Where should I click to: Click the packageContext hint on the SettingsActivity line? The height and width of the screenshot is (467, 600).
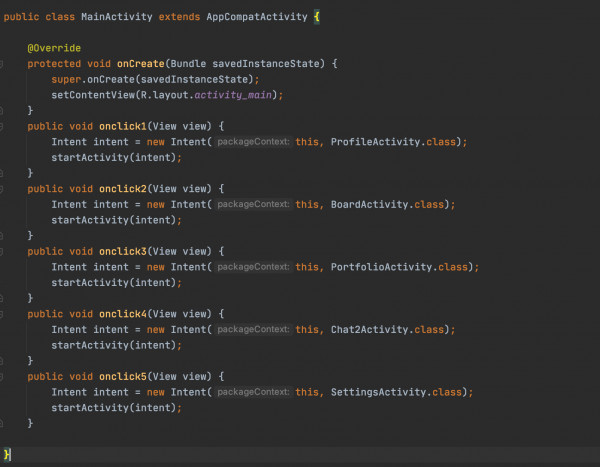coord(253,392)
